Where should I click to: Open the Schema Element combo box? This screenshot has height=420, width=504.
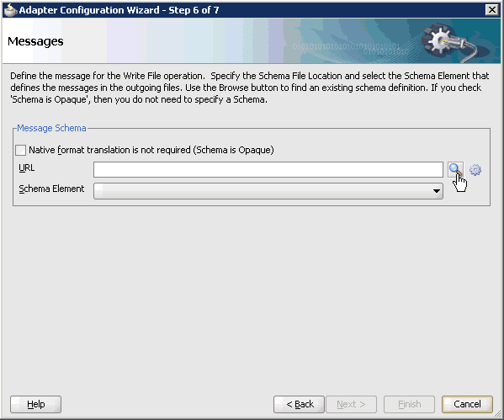(x=268, y=191)
